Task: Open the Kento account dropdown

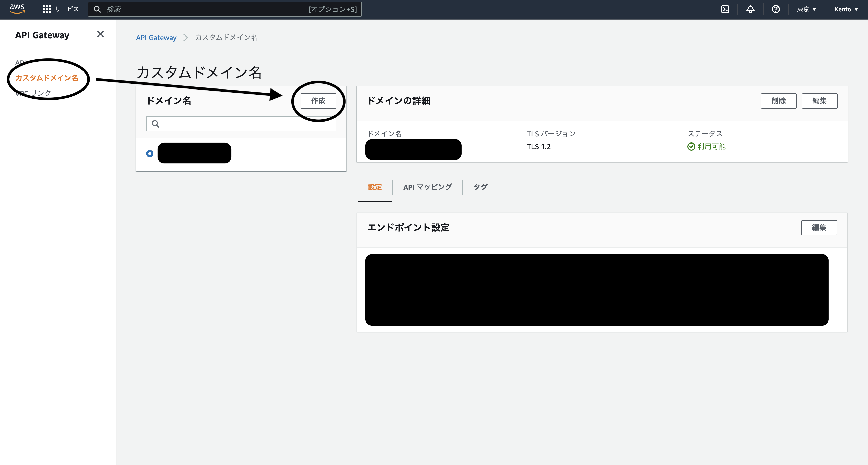Action: (846, 9)
